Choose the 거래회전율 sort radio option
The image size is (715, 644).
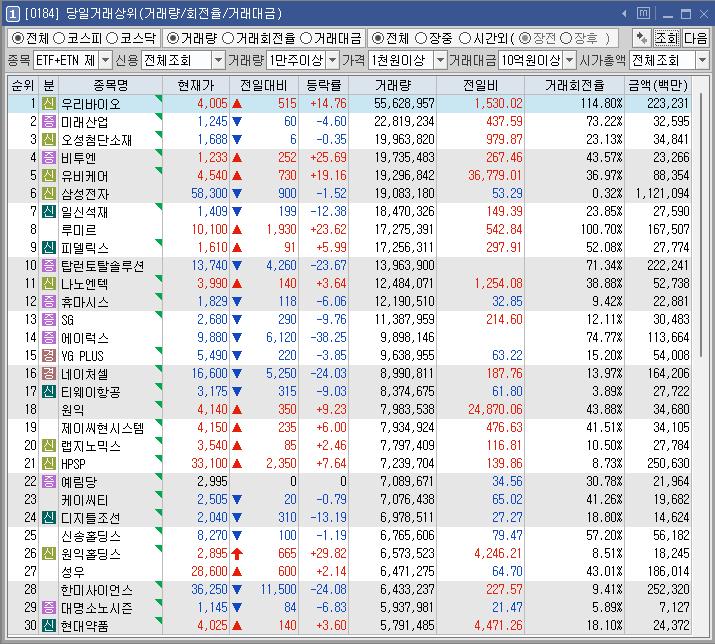coord(228,38)
